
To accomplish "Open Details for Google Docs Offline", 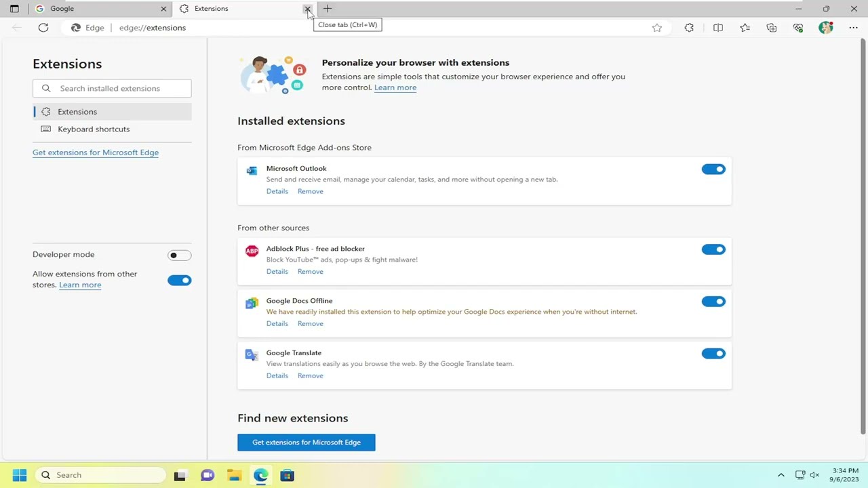I will [x=277, y=323].
